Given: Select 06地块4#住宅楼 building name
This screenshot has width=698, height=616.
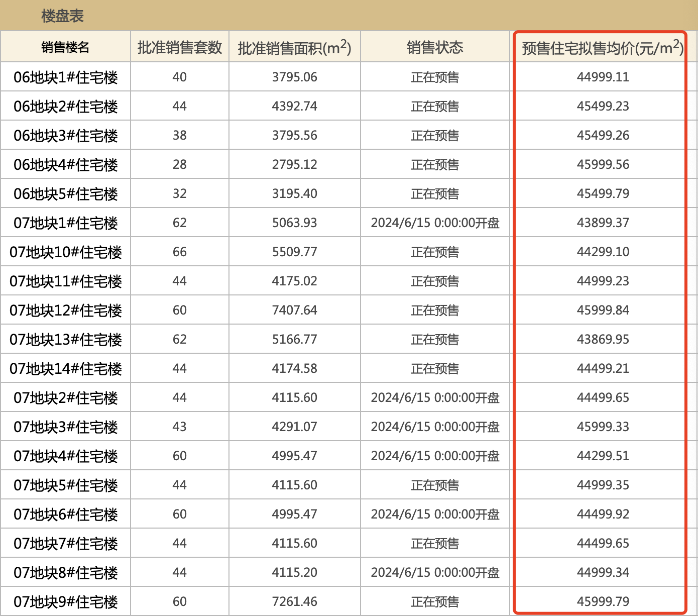Looking at the screenshot, I should pyautogui.click(x=66, y=164).
